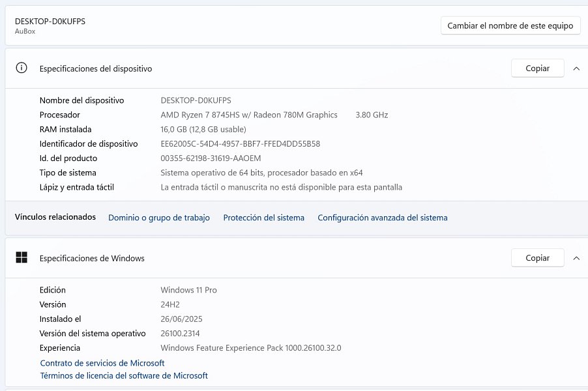Click the Windows logo icon
Image resolution: width=588 pixels, height=391 pixels.
[x=22, y=258]
